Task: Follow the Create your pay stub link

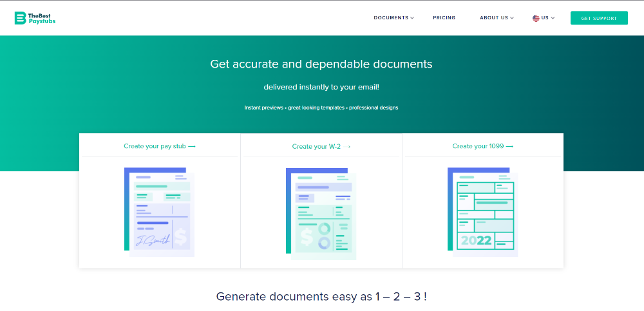Action: click(155, 146)
